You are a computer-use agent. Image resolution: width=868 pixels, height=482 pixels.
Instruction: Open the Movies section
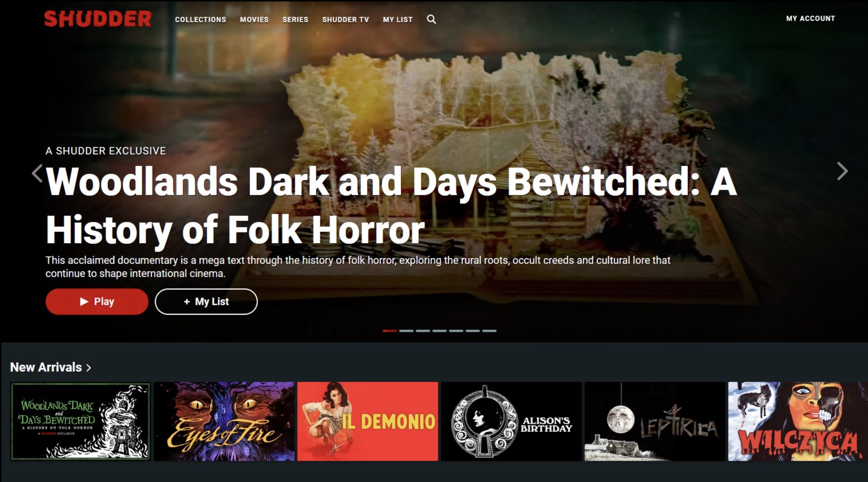pos(254,19)
